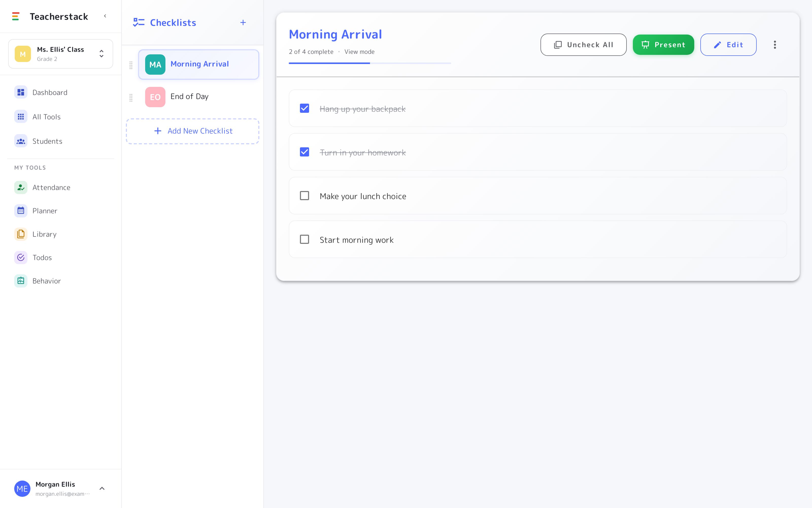The image size is (812, 508).
Task: Click the Make your lunch choice text
Action: pyautogui.click(x=363, y=196)
